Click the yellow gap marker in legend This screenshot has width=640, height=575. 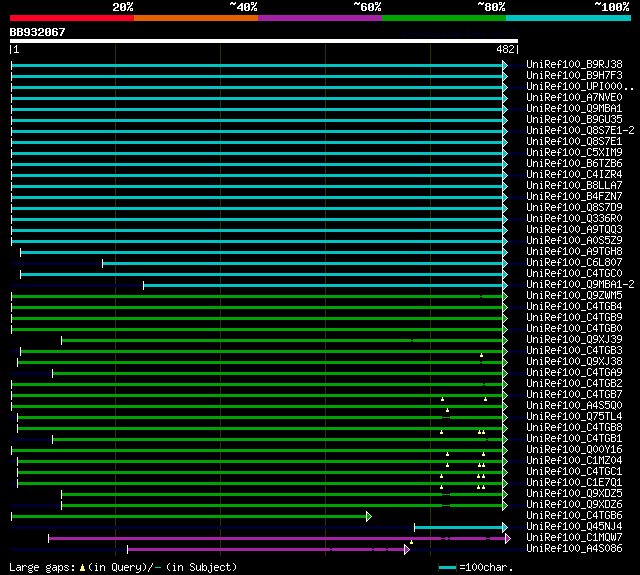[82, 568]
